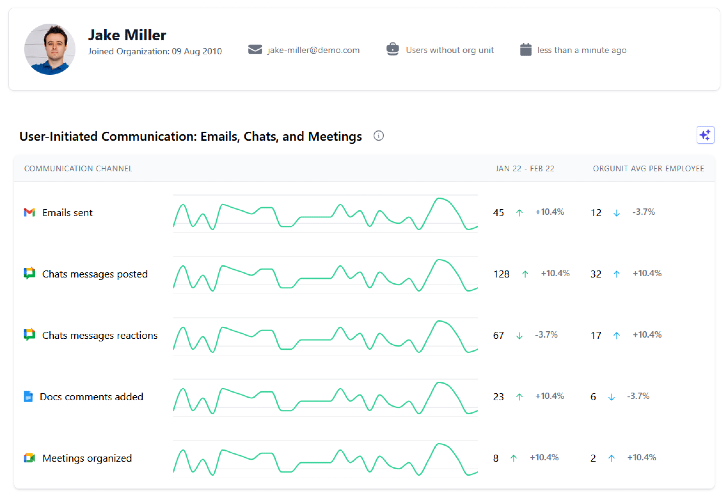Open the jake-miller@demo.com email link
The height and width of the screenshot is (500, 728).
click(313, 50)
